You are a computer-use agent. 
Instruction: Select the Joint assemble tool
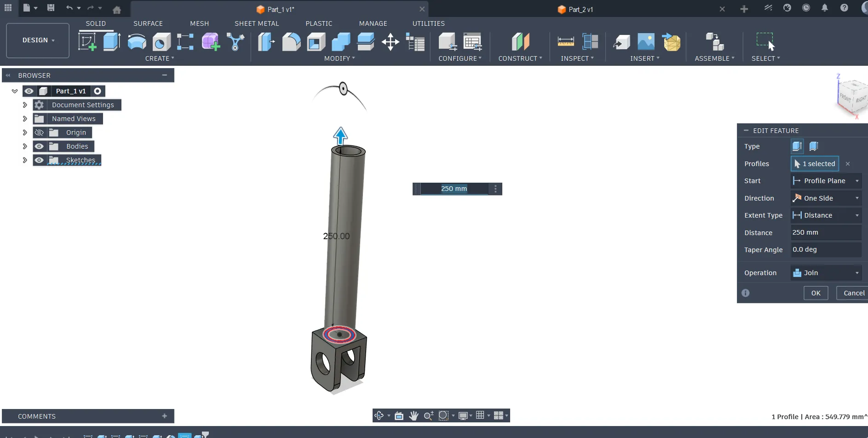pyautogui.click(x=715, y=42)
